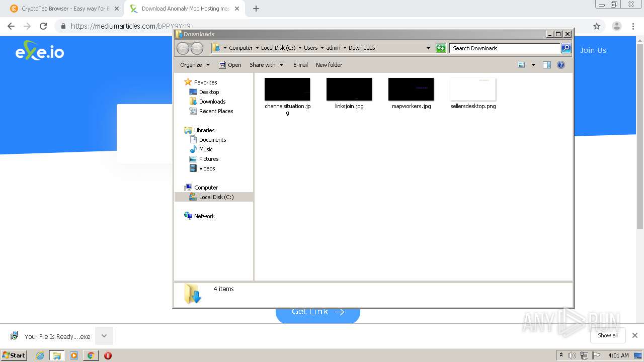Open Chrome profile avatar icon
This screenshot has width=644, height=362.
click(x=616, y=26)
